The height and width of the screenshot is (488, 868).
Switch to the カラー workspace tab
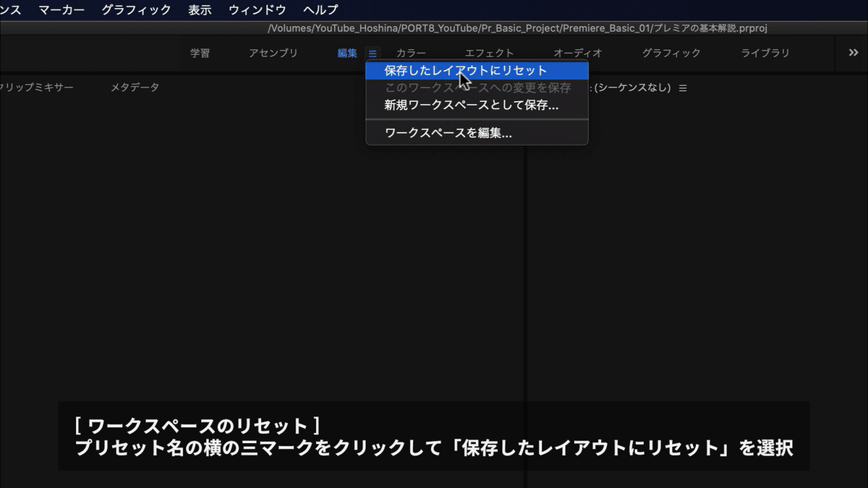coord(411,53)
